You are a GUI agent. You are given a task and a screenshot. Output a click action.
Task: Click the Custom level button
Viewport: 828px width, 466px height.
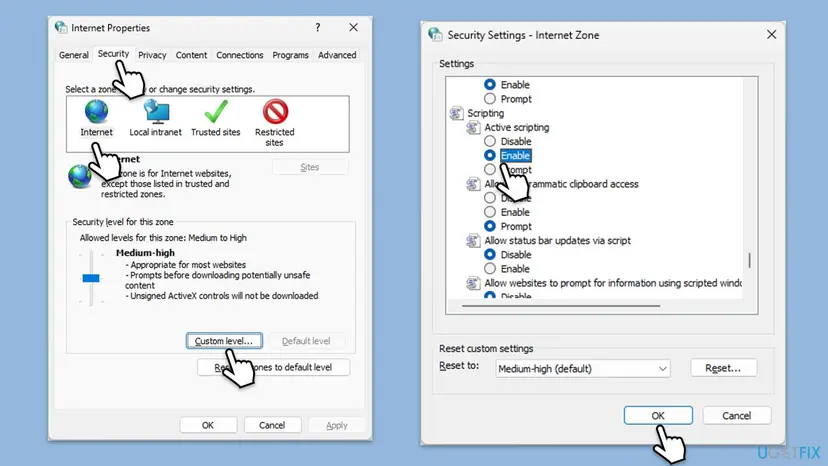click(x=224, y=341)
